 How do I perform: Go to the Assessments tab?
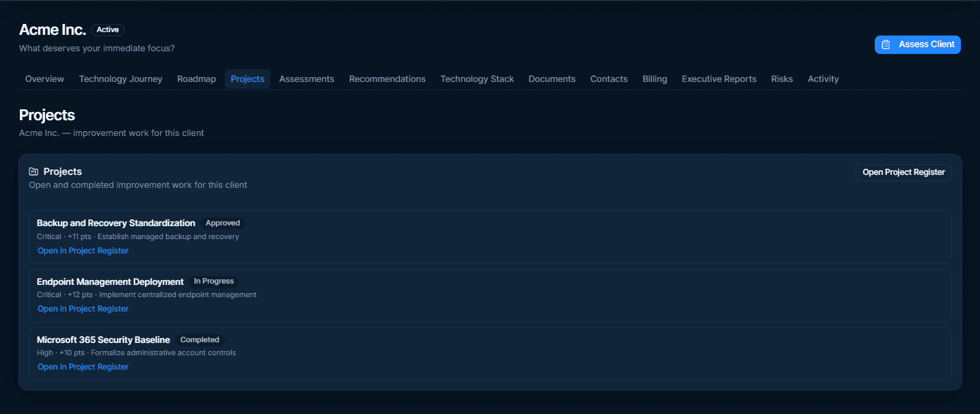coord(307,79)
